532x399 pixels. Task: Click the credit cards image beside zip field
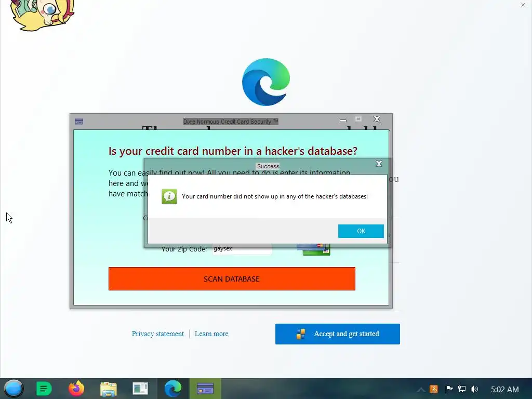313,249
